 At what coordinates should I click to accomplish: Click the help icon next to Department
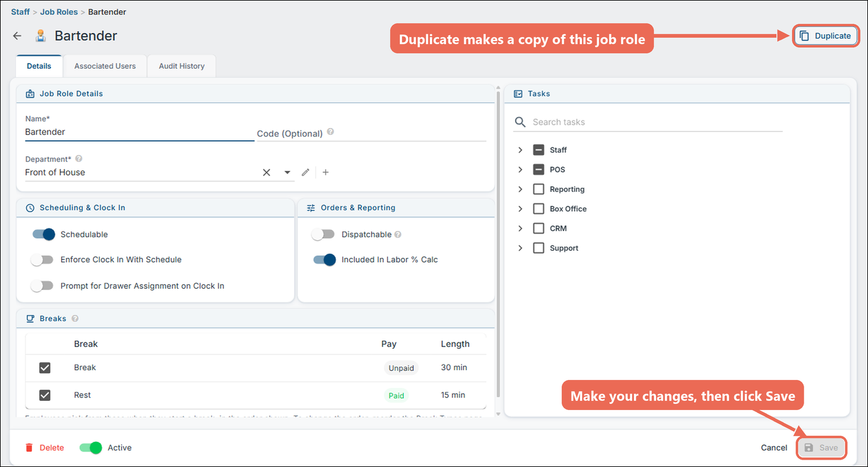click(x=78, y=159)
